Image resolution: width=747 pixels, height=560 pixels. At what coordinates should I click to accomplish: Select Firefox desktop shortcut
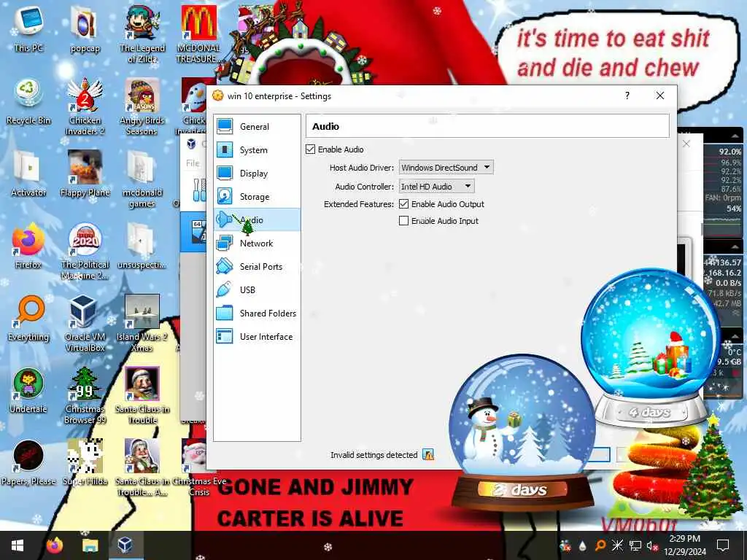(x=28, y=246)
